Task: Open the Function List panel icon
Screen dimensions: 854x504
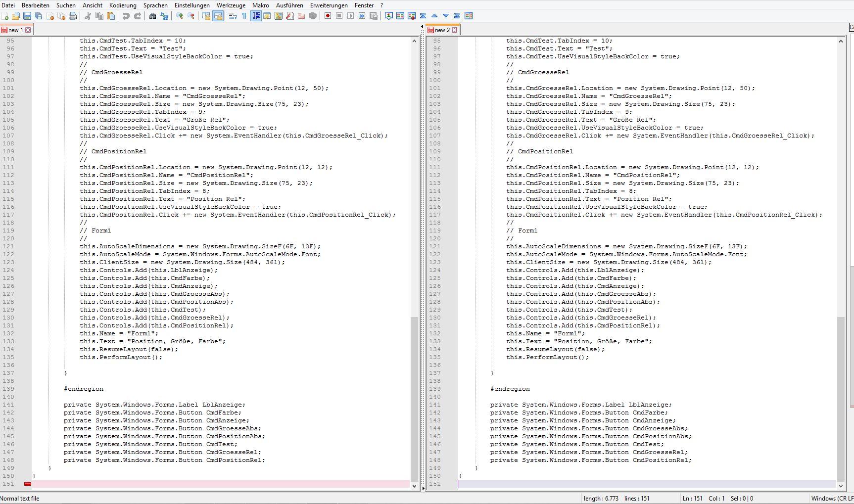Action: pyautogui.click(x=290, y=16)
